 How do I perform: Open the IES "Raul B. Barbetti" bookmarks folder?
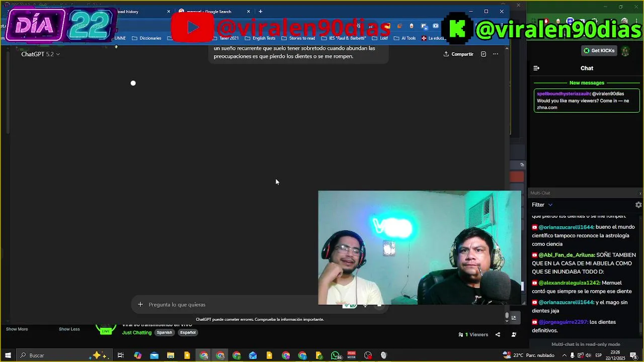pyautogui.click(x=344, y=38)
